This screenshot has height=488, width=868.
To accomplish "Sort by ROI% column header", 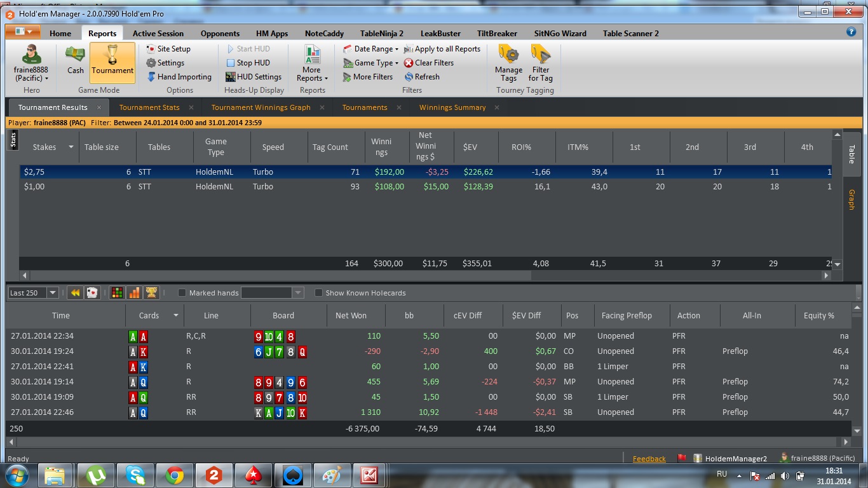I will 521,147.
